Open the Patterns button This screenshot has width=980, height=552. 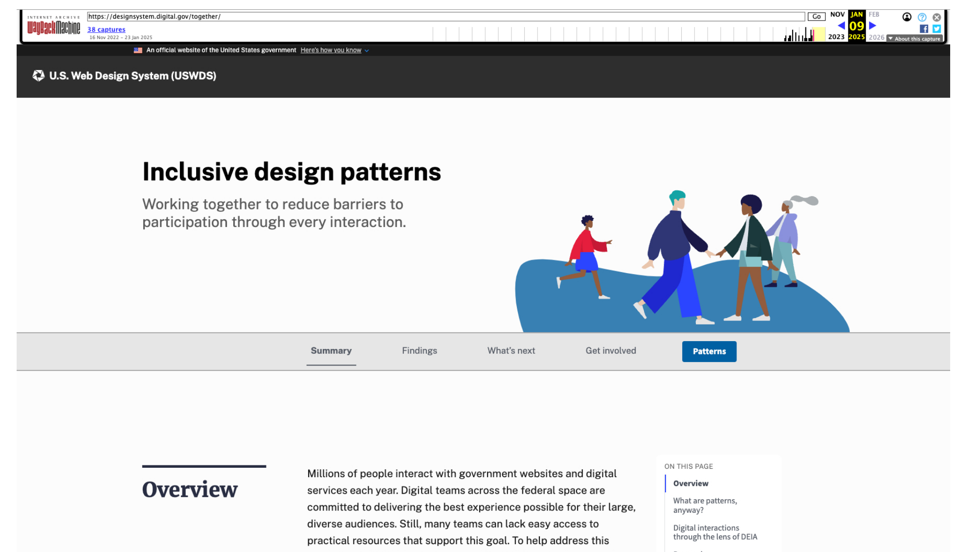(x=709, y=351)
